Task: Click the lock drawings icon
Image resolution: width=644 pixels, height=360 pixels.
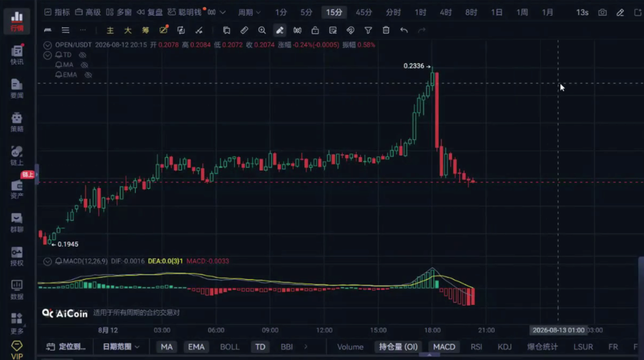Action: click(x=315, y=30)
